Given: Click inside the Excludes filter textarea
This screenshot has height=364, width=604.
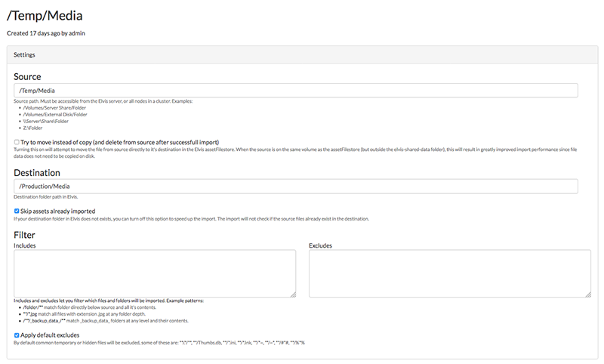Looking at the screenshot, I should click(x=450, y=273).
